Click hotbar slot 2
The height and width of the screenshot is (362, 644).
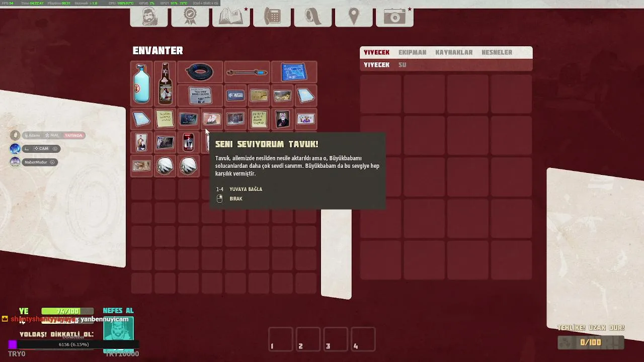tap(308, 339)
